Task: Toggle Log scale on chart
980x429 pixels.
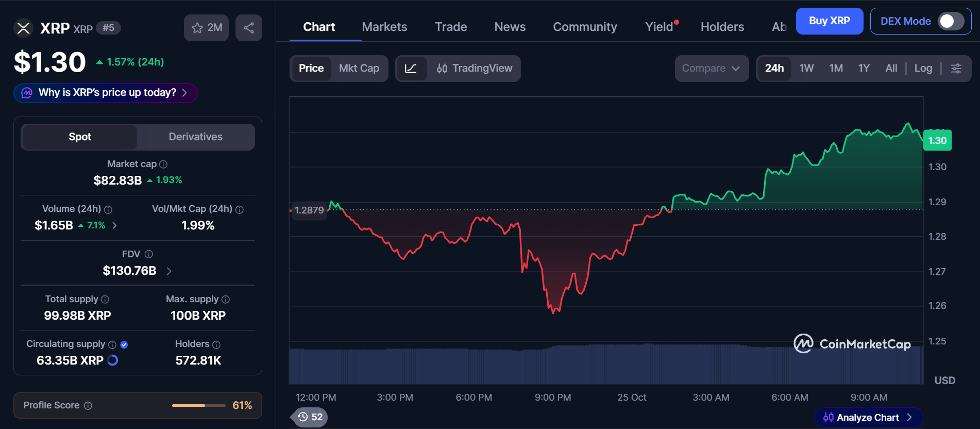Action: click(923, 69)
